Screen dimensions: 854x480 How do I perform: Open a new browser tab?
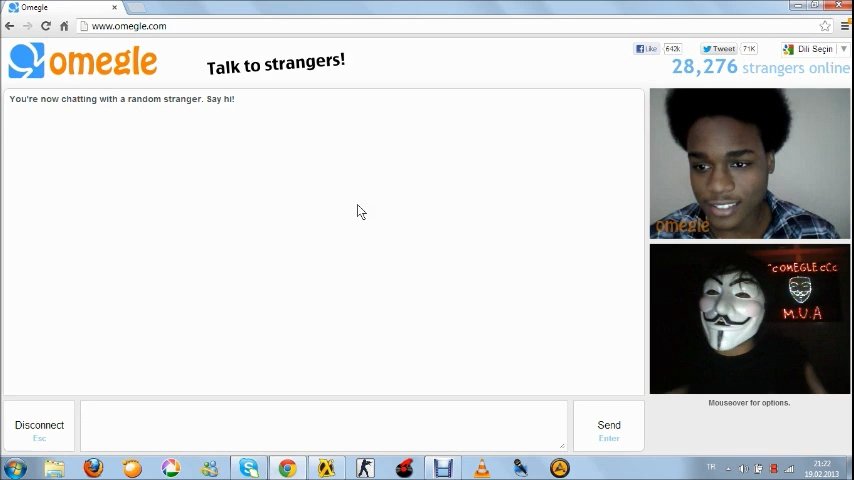click(136, 8)
